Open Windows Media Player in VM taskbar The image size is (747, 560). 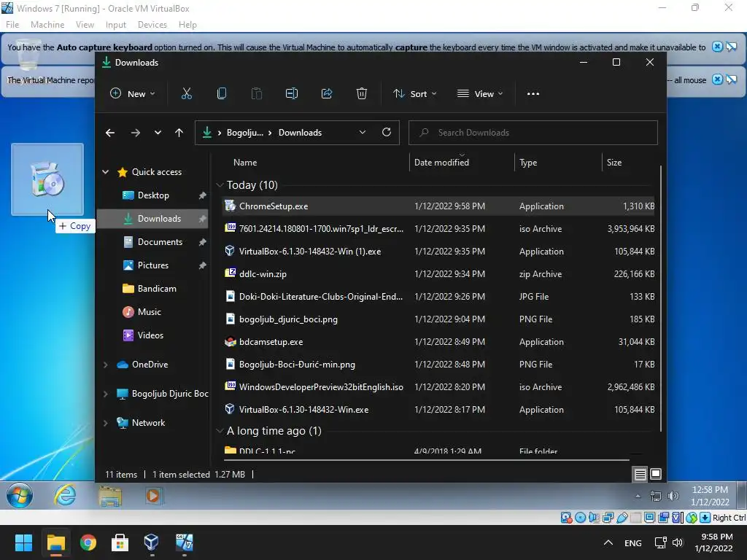coord(153,496)
